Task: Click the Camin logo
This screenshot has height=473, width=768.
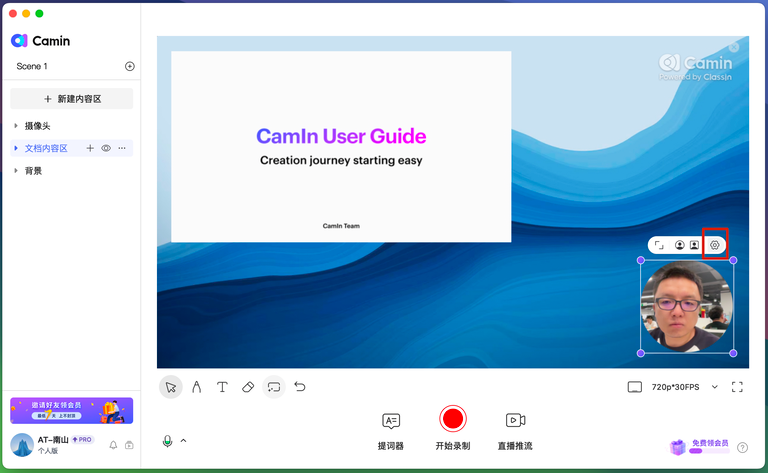Action: coord(41,41)
